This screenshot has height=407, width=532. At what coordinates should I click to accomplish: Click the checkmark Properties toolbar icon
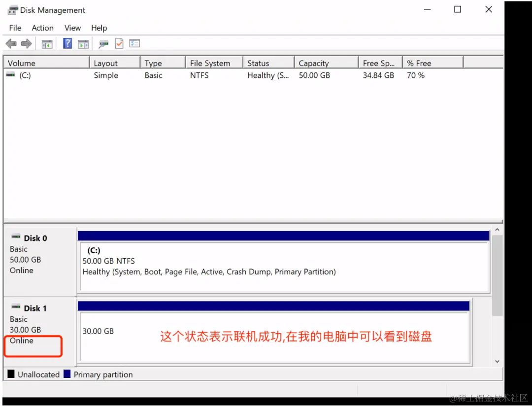pyautogui.click(x=119, y=43)
